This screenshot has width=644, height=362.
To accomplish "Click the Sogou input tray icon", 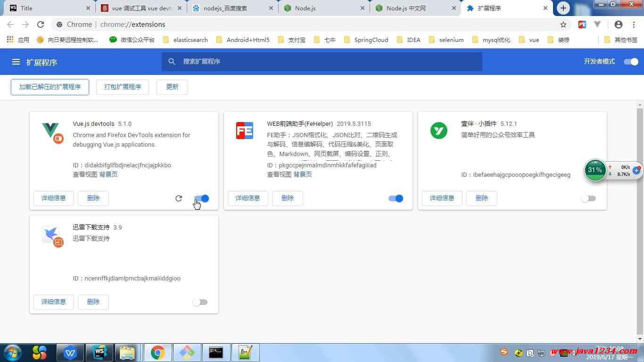I will [504, 352].
